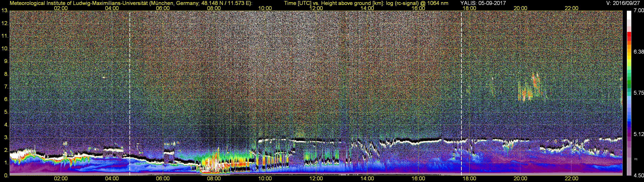The width and height of the screenshot is (644, 182).
Task: Click the 08:00 label on the bottom time axis
Action: click(214, 179)
